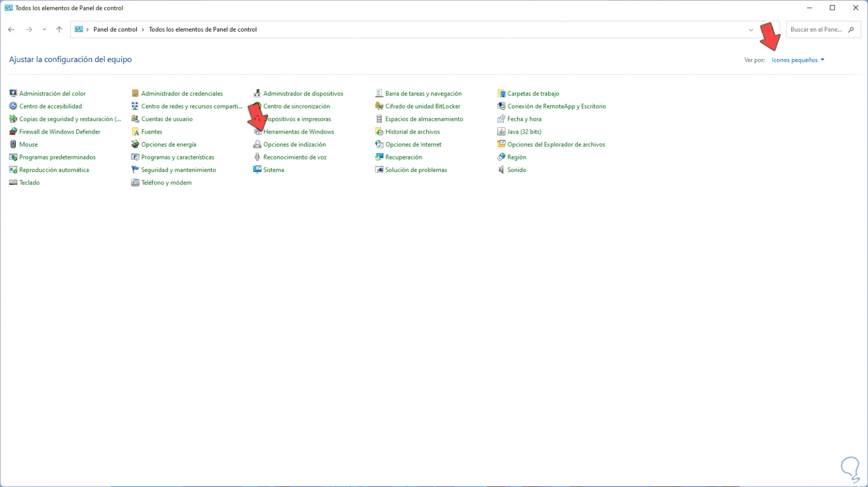
Task: Select the Reproducción automática icon
Action: click(13, 170)
